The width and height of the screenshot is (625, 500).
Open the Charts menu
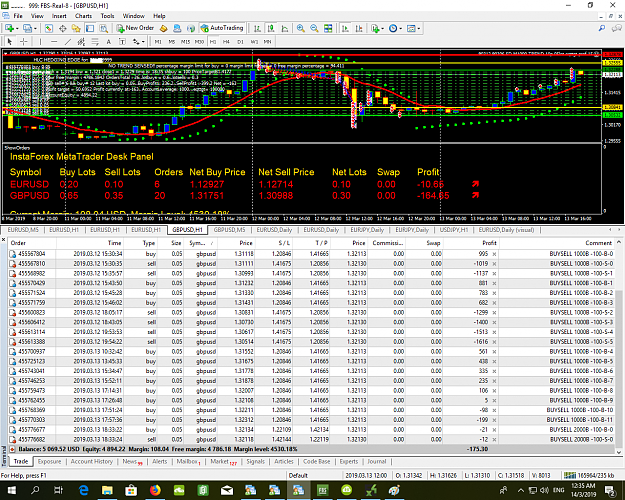[83, 16]
